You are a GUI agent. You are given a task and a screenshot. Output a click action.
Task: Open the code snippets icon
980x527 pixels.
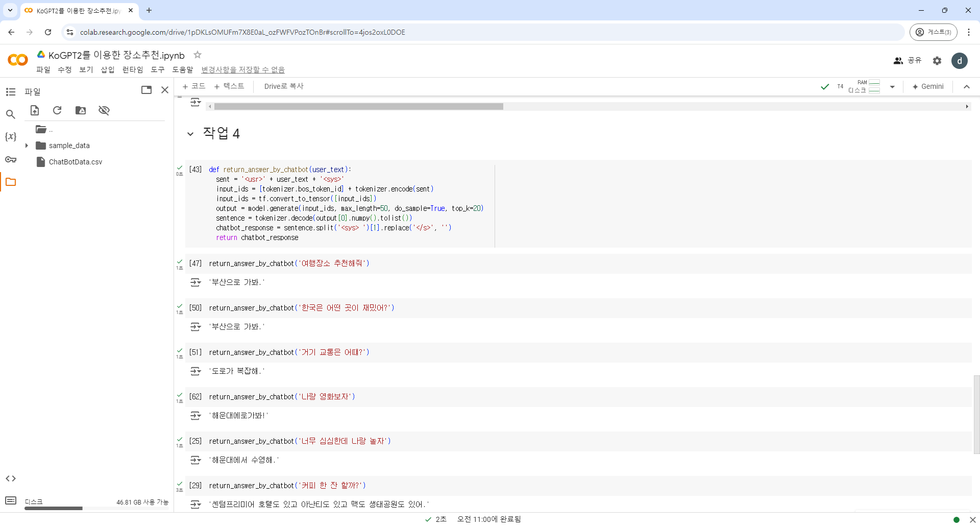(x=11, y=478)
